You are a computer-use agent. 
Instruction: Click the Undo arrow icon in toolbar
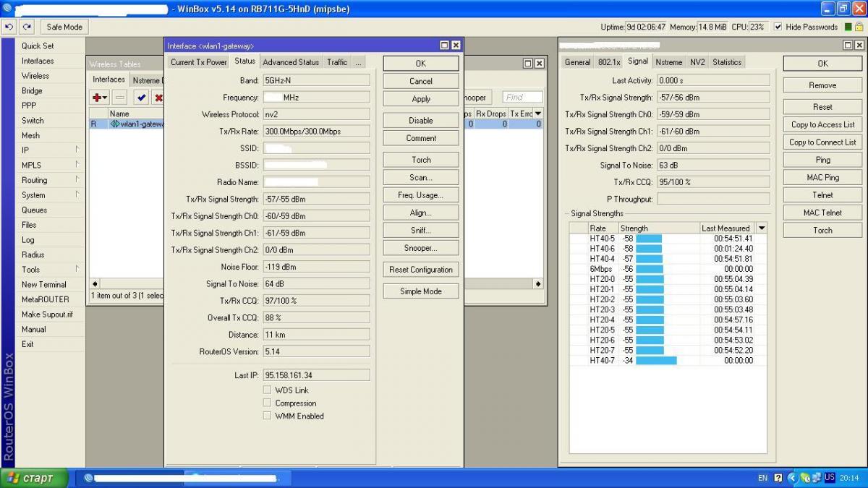click(x=9, y=27)
